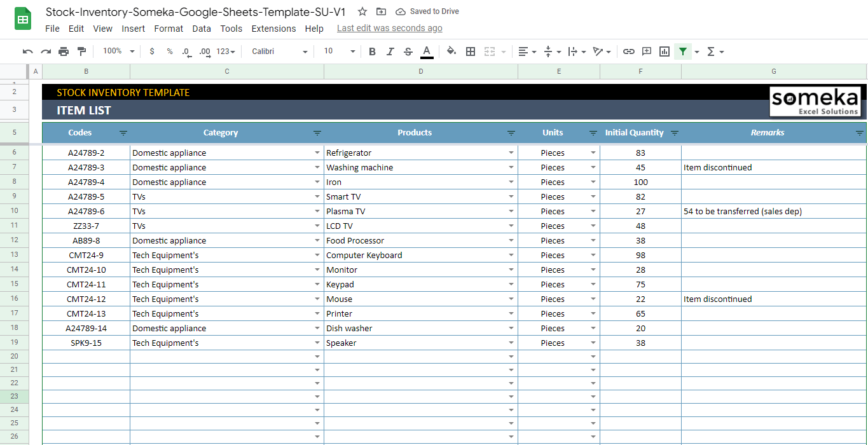Open the fill color tool
This screenshot has height=445, width=868.
click(x=451, y=51)
